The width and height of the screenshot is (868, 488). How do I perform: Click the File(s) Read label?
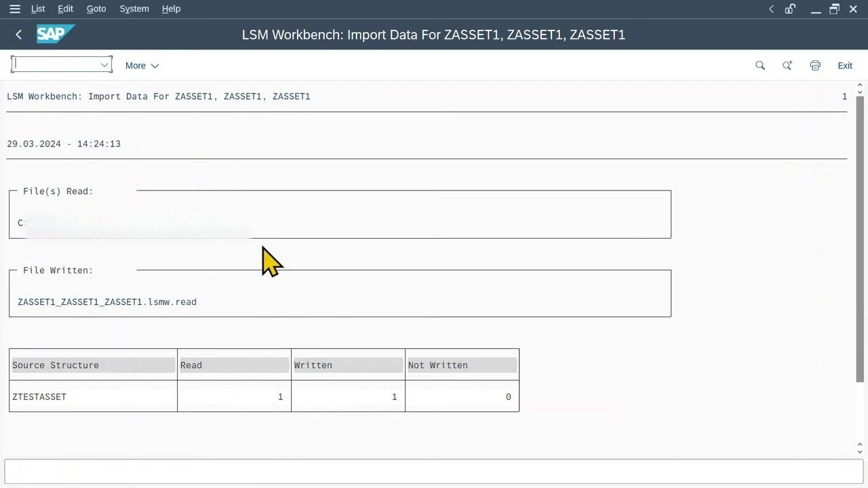[58, 191]
